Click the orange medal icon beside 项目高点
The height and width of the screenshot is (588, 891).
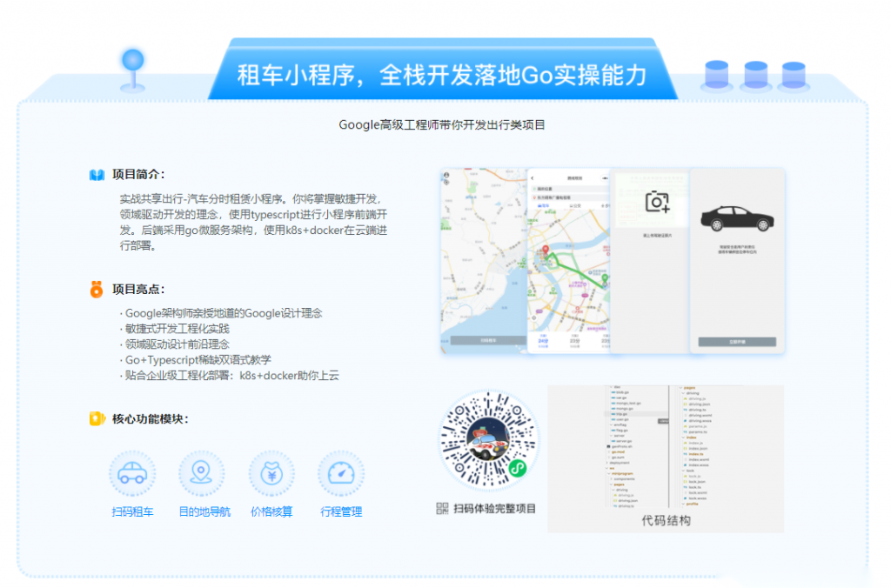pos(97,289)
